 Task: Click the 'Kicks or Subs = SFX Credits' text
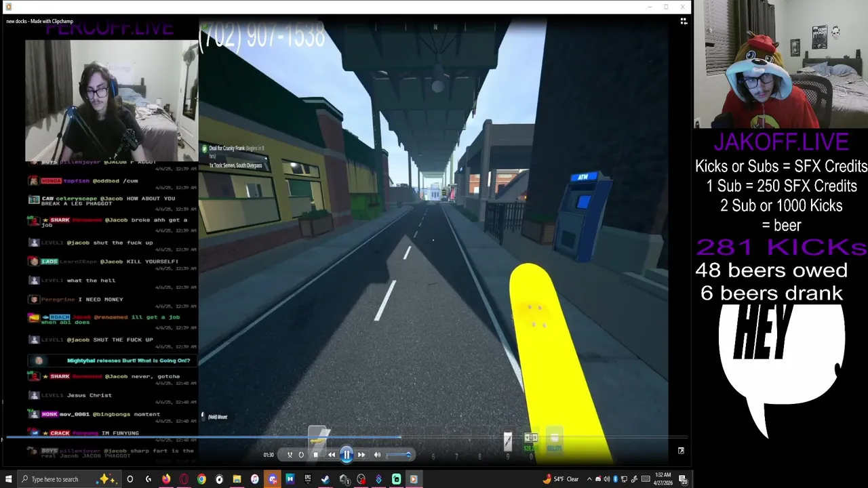[781, 166]
